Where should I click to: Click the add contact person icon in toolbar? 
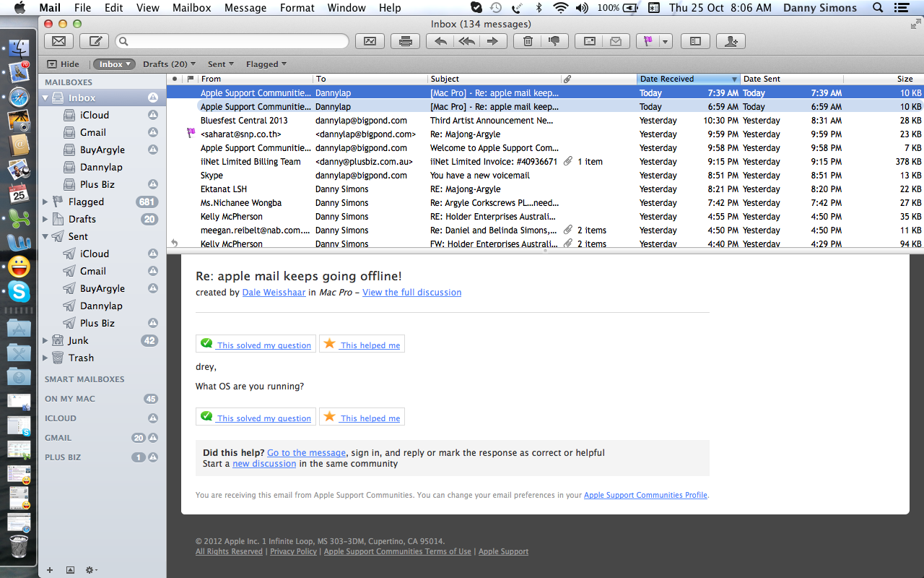pos(731,41)
